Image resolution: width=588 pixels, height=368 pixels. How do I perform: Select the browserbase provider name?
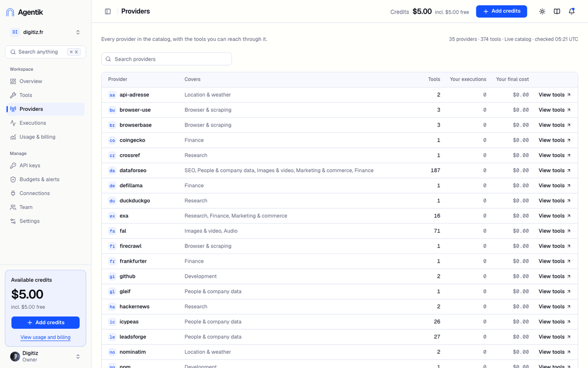pos(136,125)
